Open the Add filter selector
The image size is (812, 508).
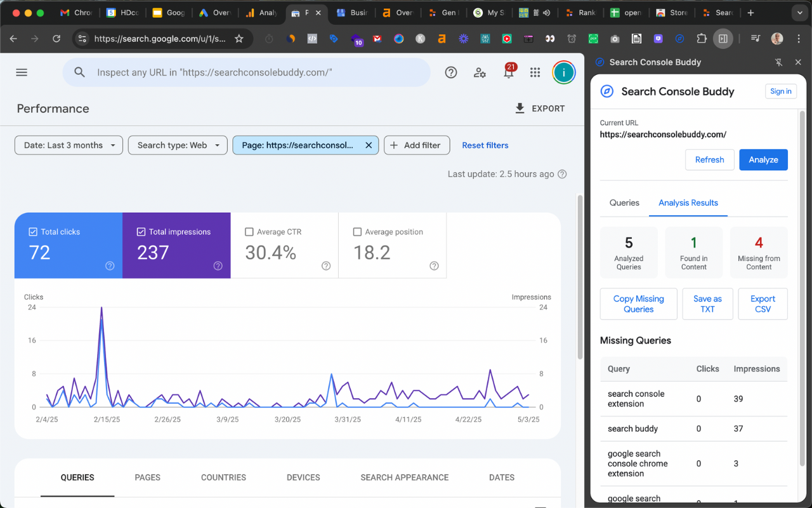[x=417, y=145]
